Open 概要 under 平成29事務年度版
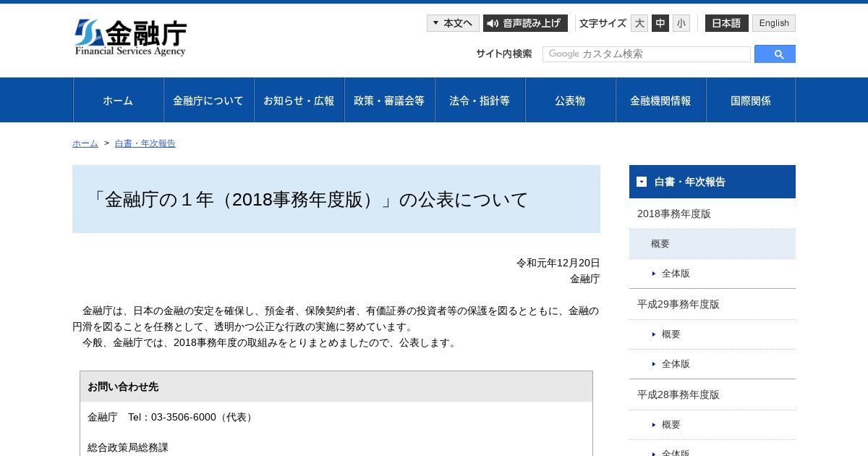The image size is (868, 456). 712,334
